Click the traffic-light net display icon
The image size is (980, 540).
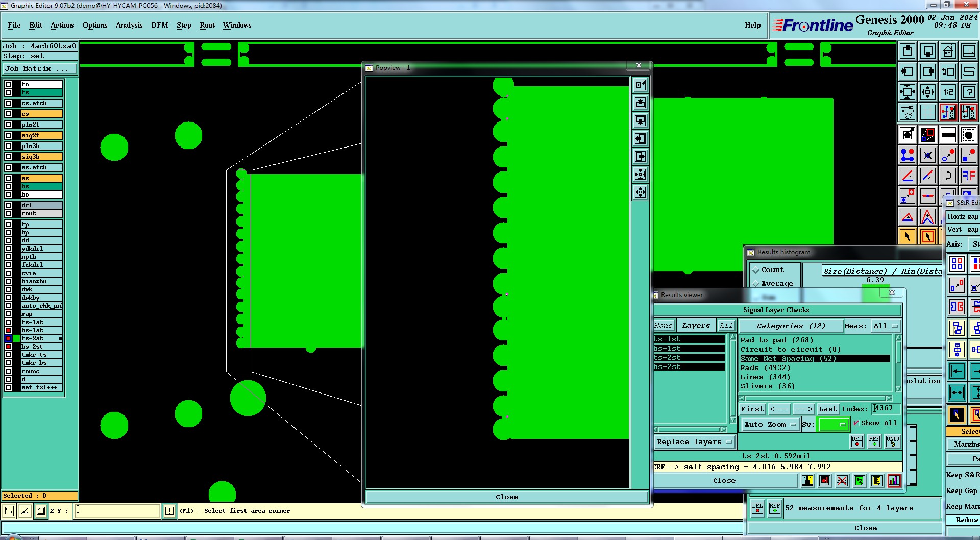coord(948,112)
